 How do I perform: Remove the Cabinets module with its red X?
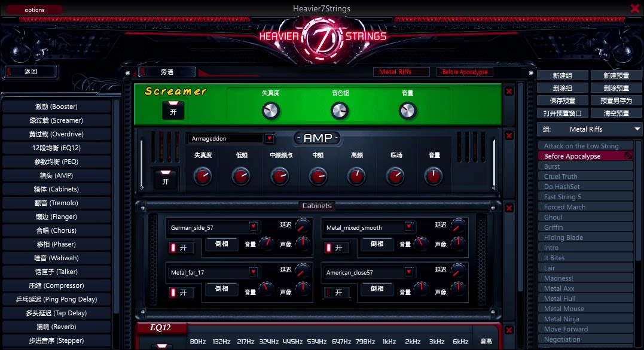509,208
